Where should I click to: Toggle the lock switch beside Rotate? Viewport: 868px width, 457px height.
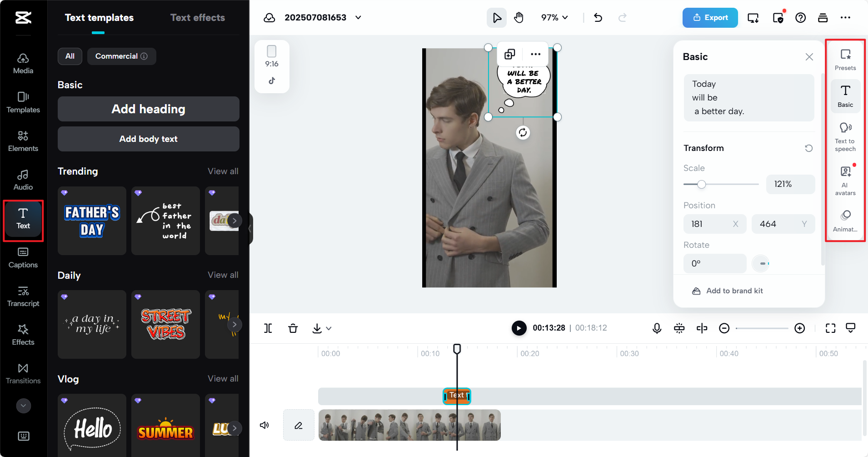point(760,263)
